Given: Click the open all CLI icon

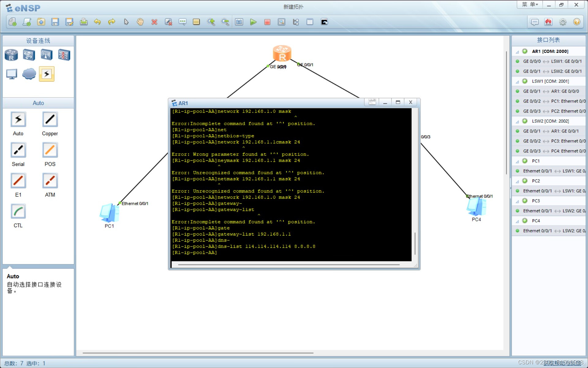Looking at the screenshot, I should (324, 22).
